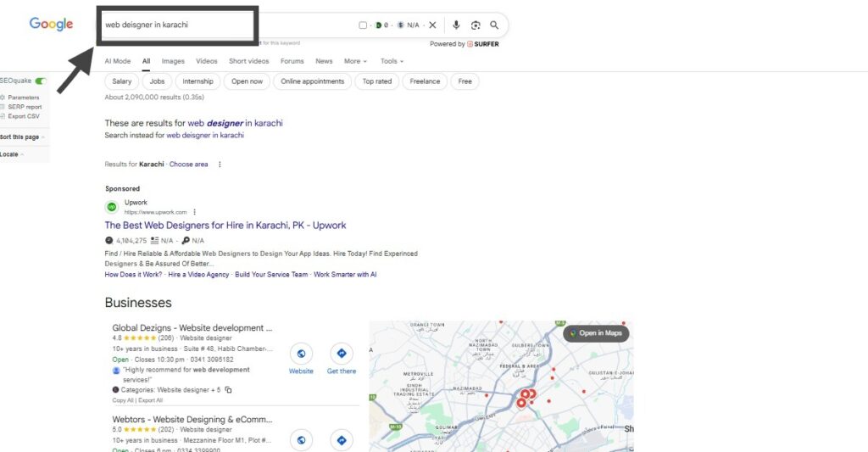Open Google Lens image search icon
868x452 pixels.
coord(476,25)
